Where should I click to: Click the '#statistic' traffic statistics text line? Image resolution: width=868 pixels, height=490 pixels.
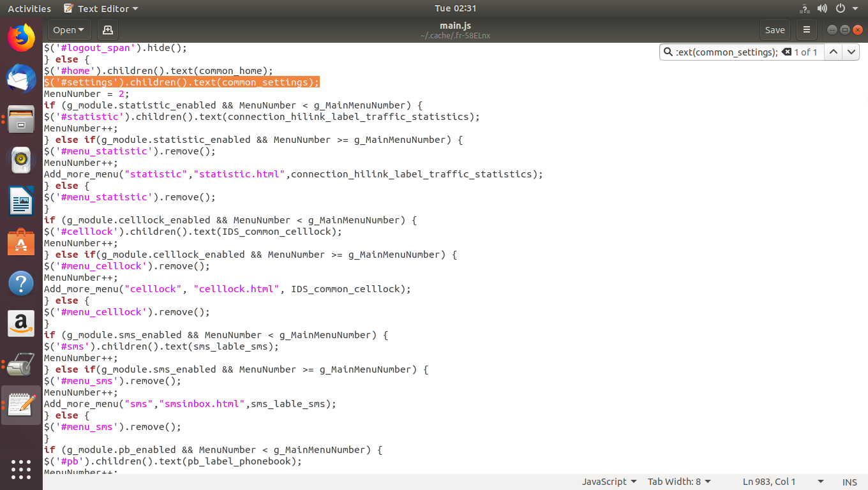click(262, 117)
